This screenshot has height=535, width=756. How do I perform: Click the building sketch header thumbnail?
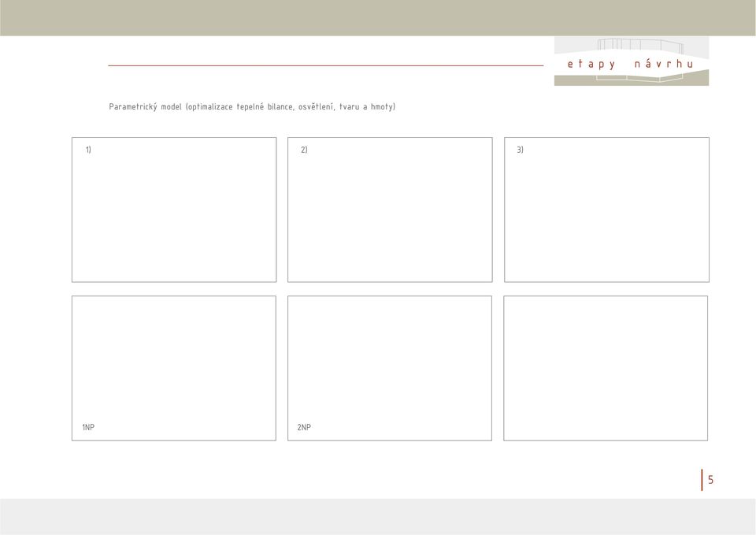pos(632,61)
